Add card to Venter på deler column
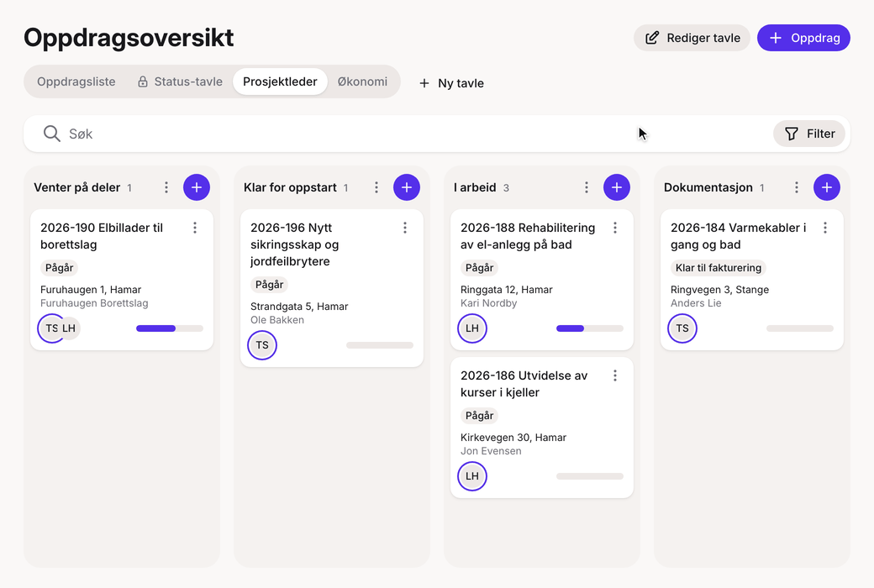This screenshot has height=588, width=874. (197, 187)
